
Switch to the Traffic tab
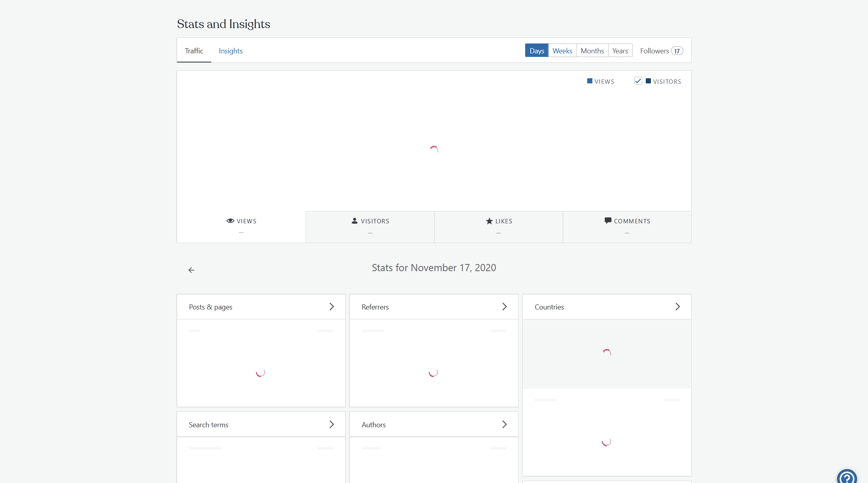(x=194, y=51)
